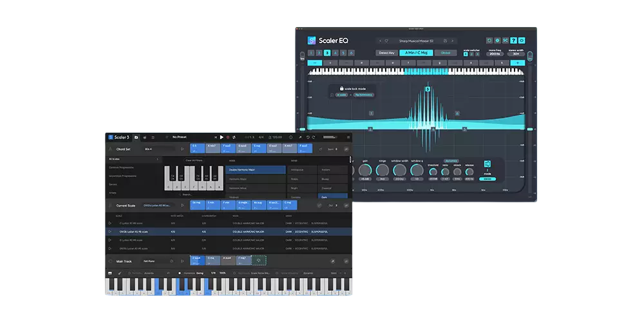Image resolution: width=644 pixels, height=322 pixels.
Task: Toggle the keyboard view icon above the piano
Action: pos(110,273)
